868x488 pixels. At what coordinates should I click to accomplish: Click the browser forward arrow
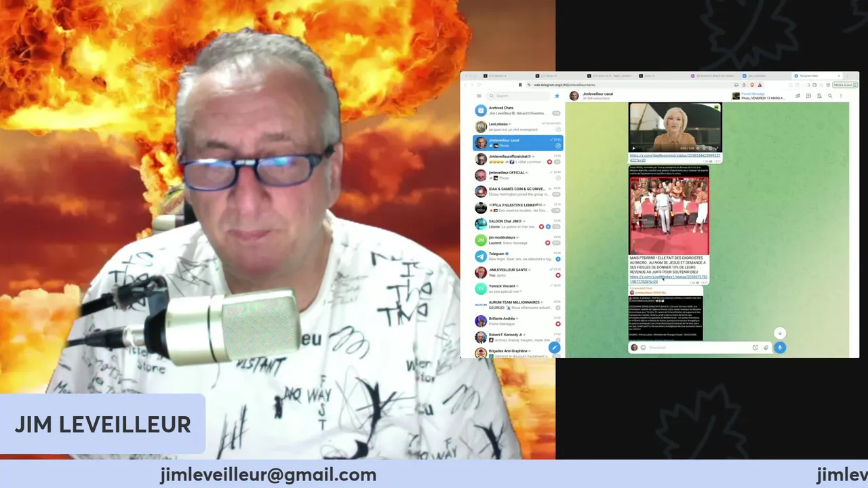(x=471, y=85)
